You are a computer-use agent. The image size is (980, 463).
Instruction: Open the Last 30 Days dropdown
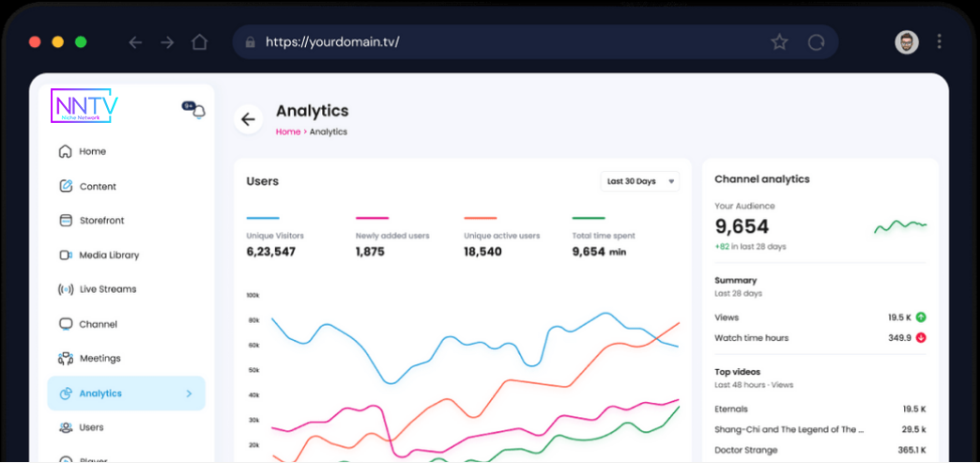click(x=640, y=181)
